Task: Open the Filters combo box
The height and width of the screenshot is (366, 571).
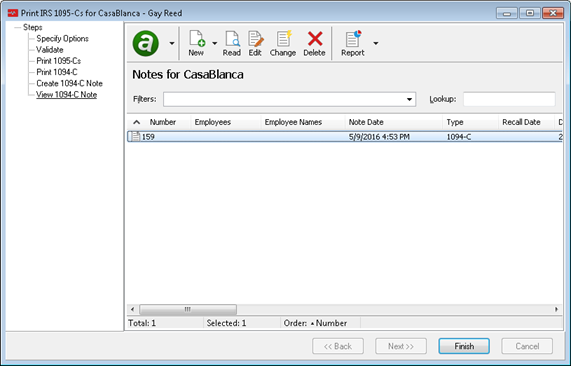Action: 290,99
